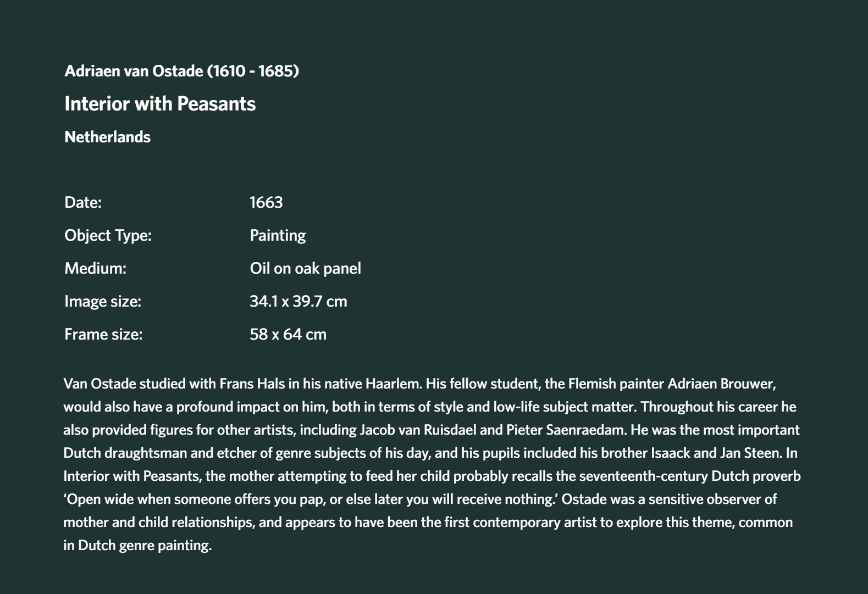Click the closing words in Dutch genre painting
The height and width of the screenshot is (594, 868).
tap(137, 545)
